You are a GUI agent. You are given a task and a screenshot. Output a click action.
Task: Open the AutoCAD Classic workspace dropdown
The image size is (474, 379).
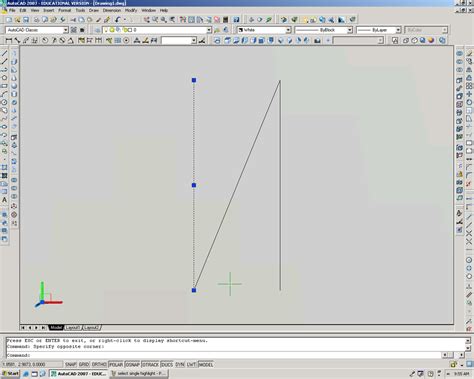(65, 30)
